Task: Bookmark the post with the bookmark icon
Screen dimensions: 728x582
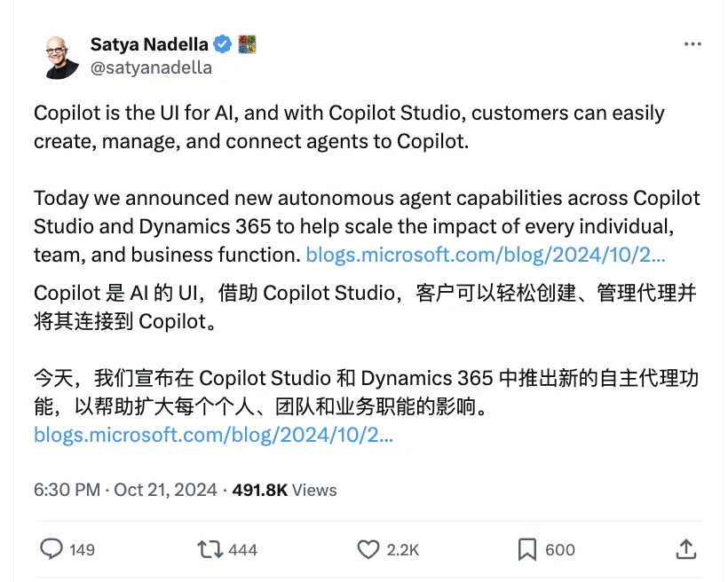Action: [527, 550]
